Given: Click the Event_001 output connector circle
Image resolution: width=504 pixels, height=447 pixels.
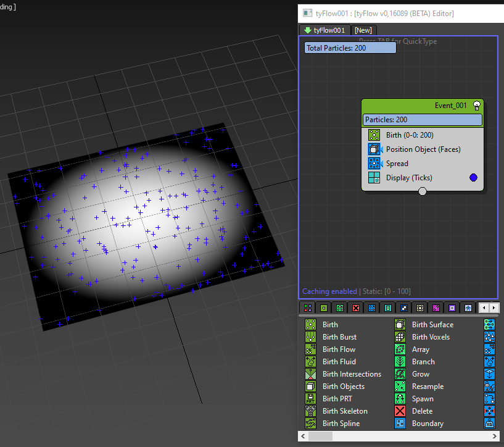Looking at the screenshot, I should click(423, 191).
